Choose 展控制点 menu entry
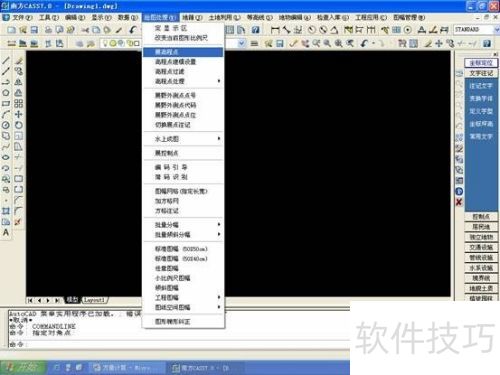 coord(183,153)
